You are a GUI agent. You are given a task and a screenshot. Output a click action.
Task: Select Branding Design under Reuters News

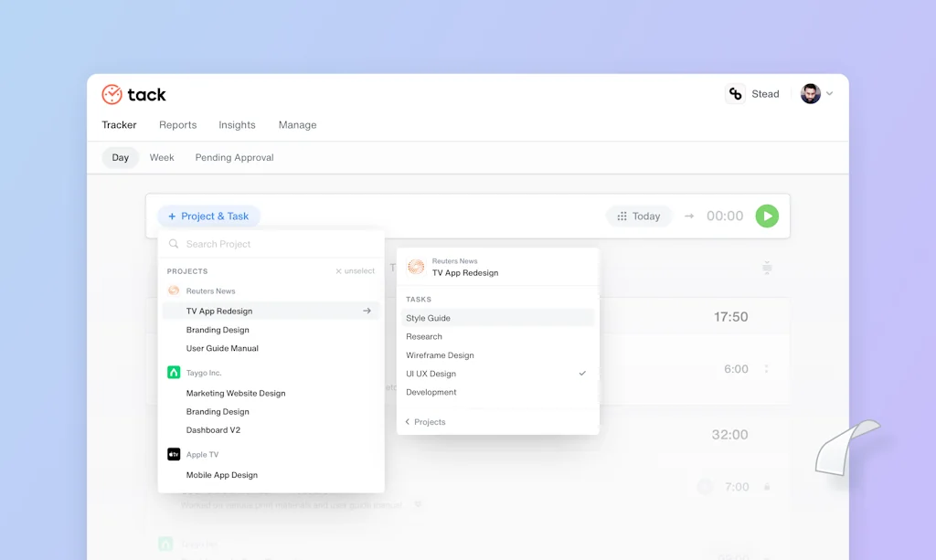tap(218, 330)
